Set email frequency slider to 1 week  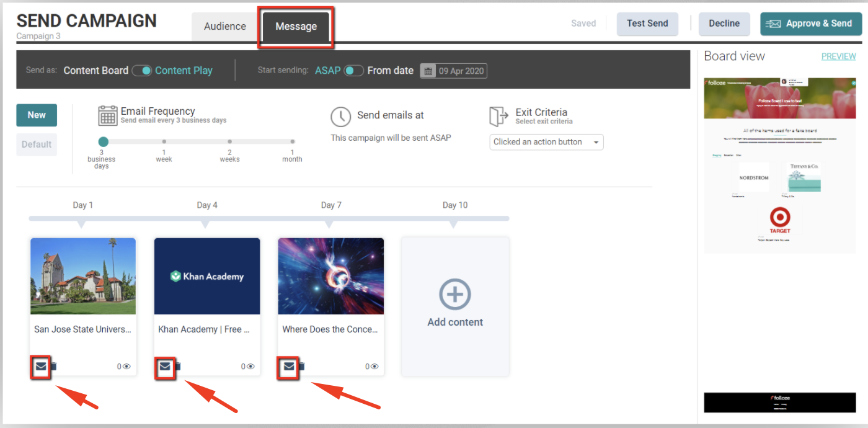[x=164, y=141]
